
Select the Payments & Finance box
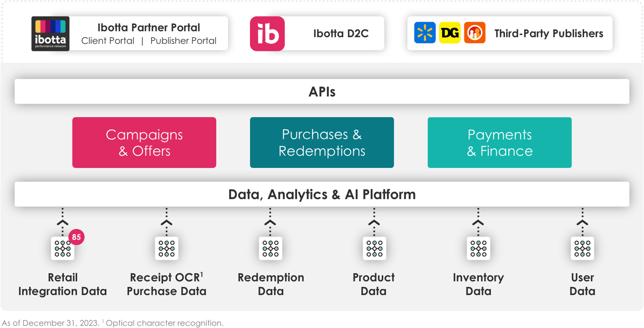coord(499,143)
